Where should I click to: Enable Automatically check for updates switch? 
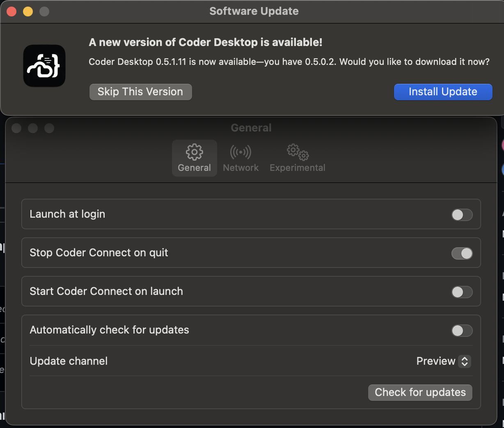pos(462,330)
